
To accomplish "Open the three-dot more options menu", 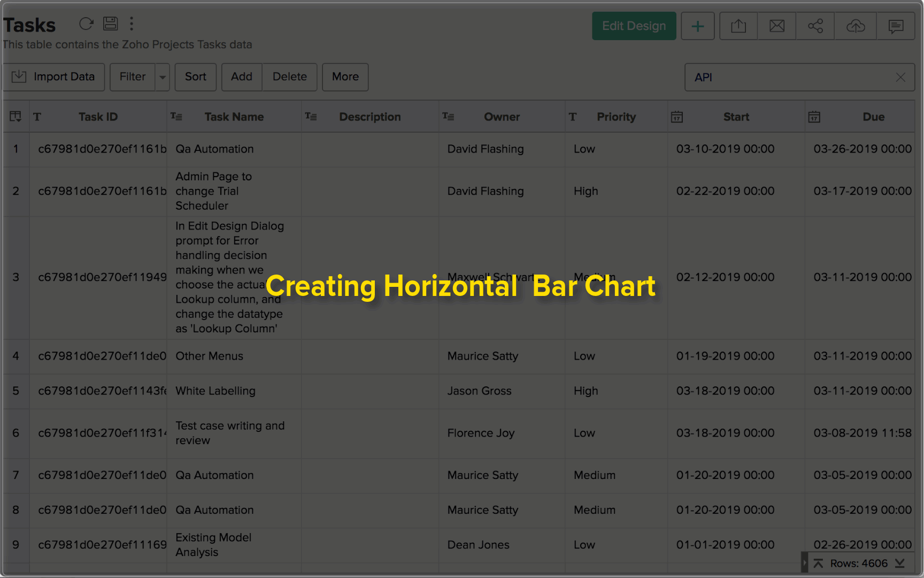I will click(132, 24).
